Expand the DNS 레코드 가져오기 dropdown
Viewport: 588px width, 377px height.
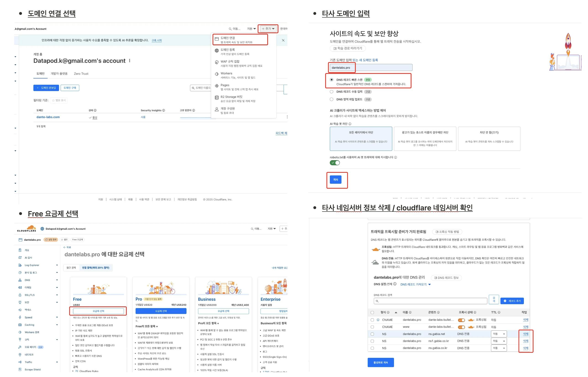tap(415, 285)
